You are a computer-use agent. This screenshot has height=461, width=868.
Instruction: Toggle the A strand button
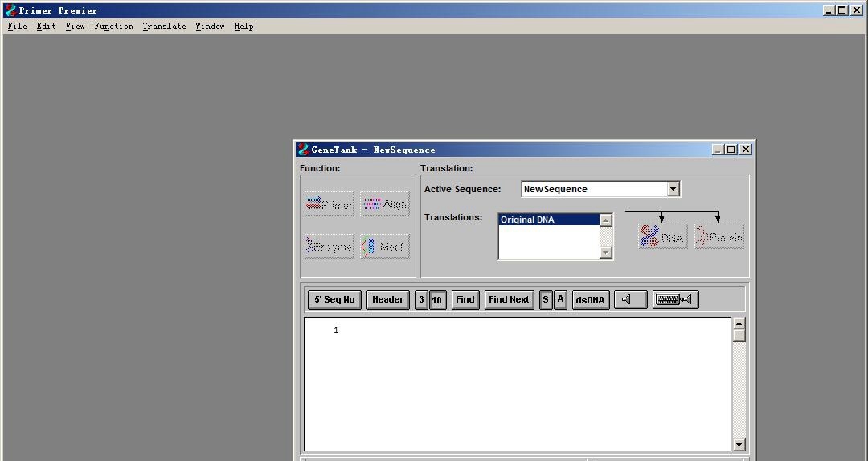[560, 300]
